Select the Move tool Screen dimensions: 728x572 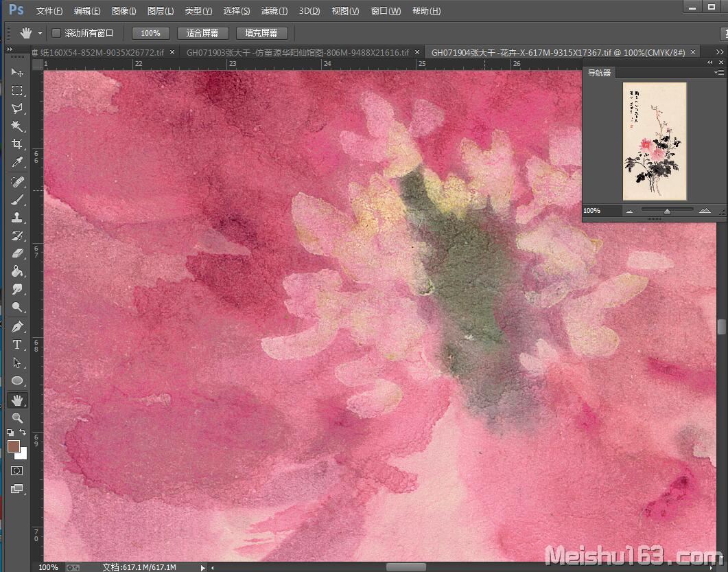pyautogui.click(x=17, y=72)
